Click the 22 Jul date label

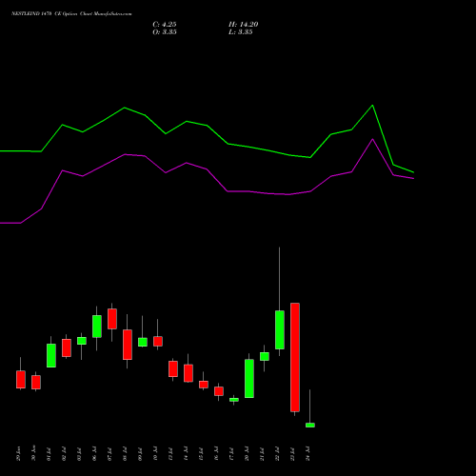coord(278,454)
